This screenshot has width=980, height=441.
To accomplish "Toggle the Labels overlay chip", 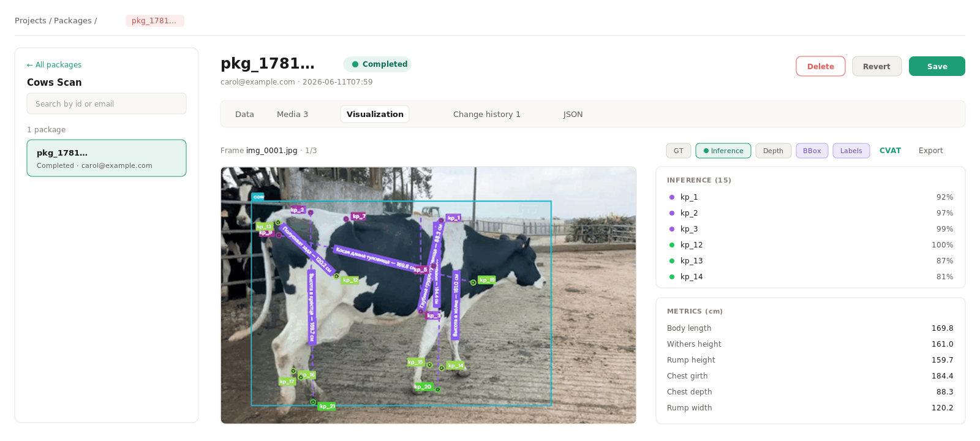I will [x=851, y=151].
